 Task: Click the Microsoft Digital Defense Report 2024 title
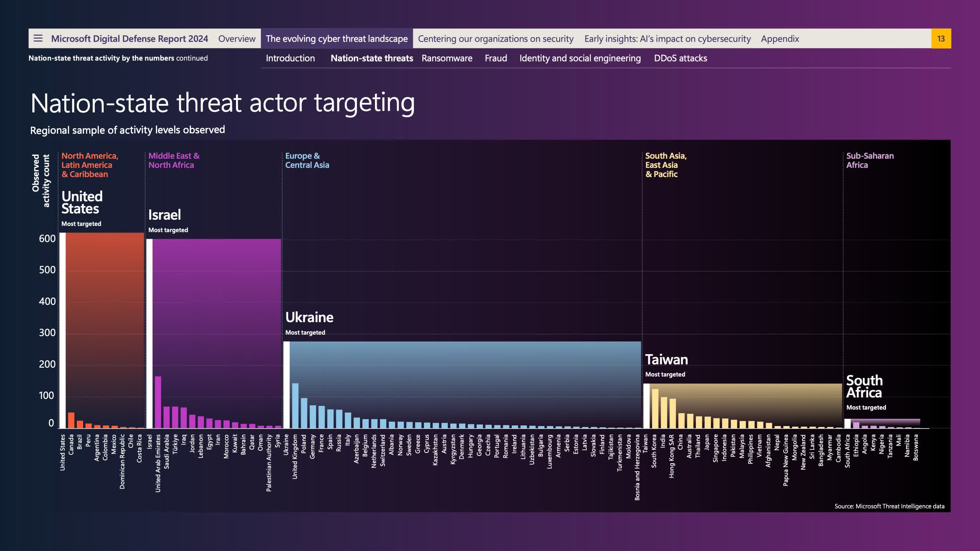(129, 39)
